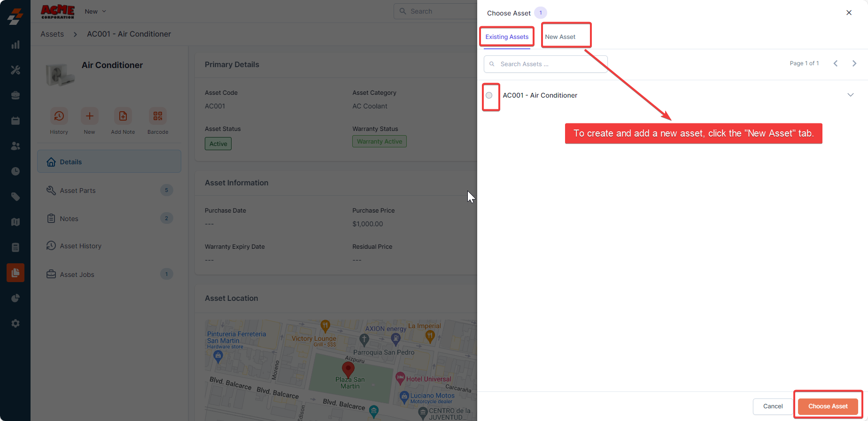Click the Barcode icon button

158,116
